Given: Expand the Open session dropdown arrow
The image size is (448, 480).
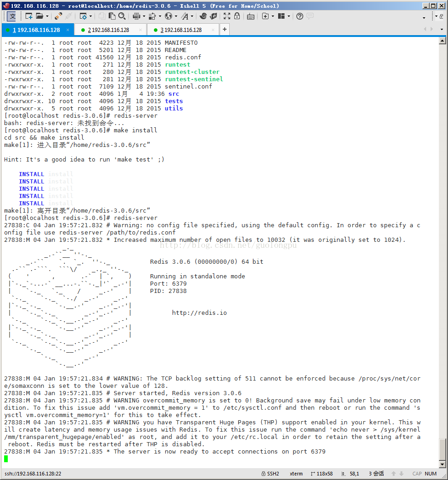Looking at the screenshot, I should 47,16.
